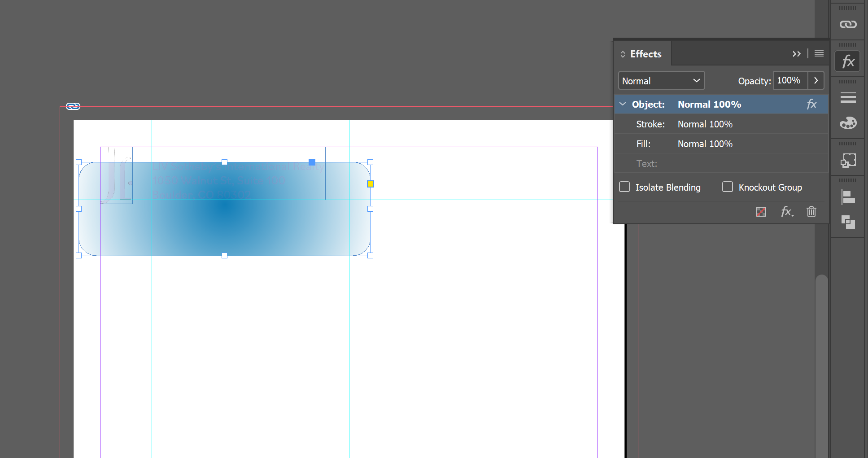The height and width of the screenshot is (458, 868).
Task: Open the Opacity slider arrow
Action: coord(816,80)
